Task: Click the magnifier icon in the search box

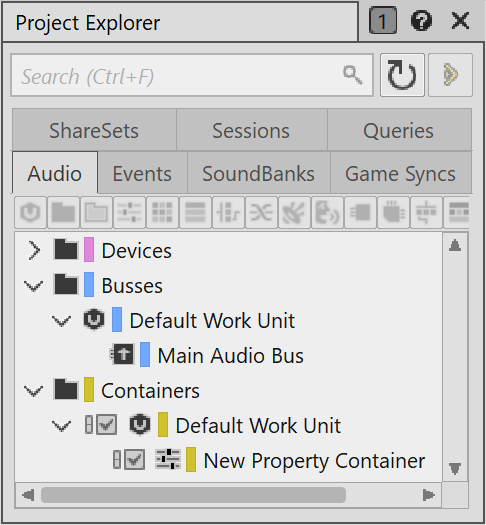Action: 352,75
